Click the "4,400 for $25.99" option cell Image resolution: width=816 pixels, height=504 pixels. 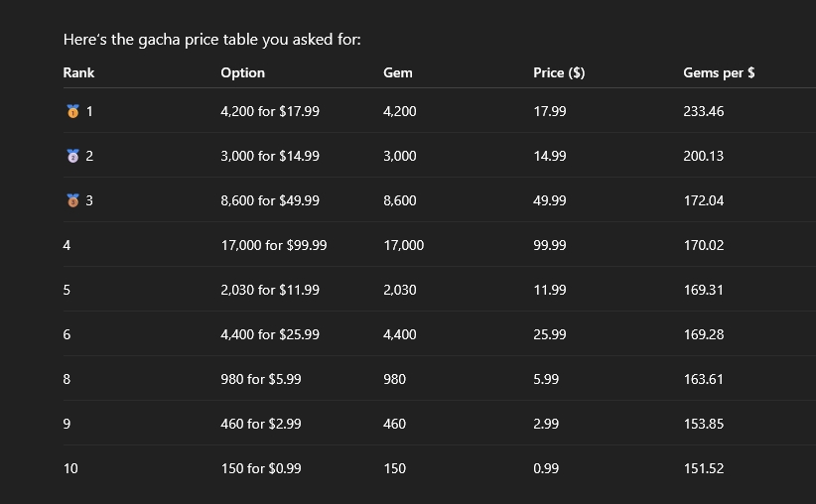(x=270, y=334)
